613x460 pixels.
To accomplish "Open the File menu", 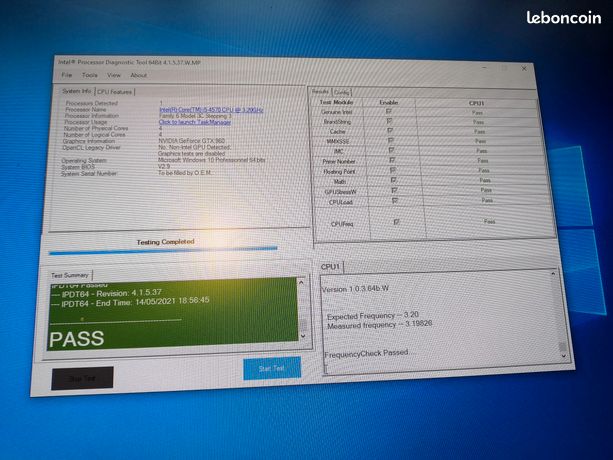I will (x=66, y=75).
